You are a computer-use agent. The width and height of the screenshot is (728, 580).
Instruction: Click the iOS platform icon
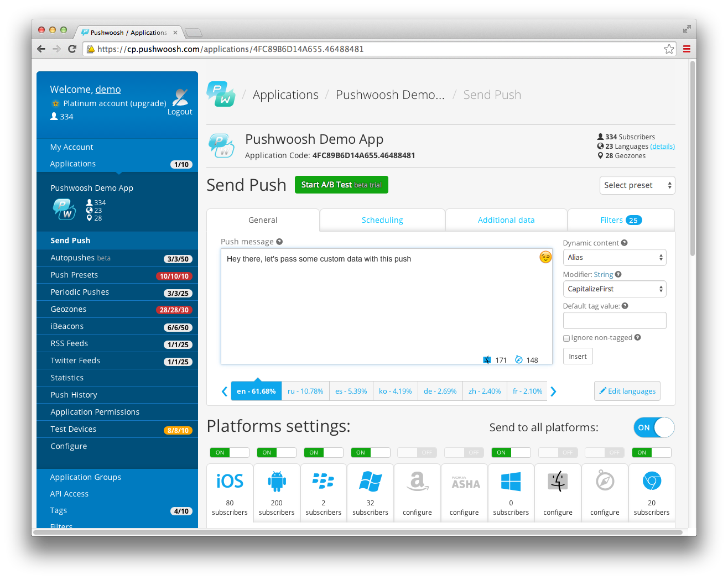coord(230,481)
